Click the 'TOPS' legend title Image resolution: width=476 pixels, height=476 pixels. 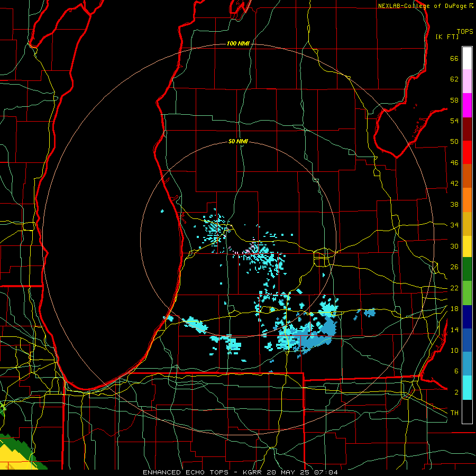[x=465, y=32]
